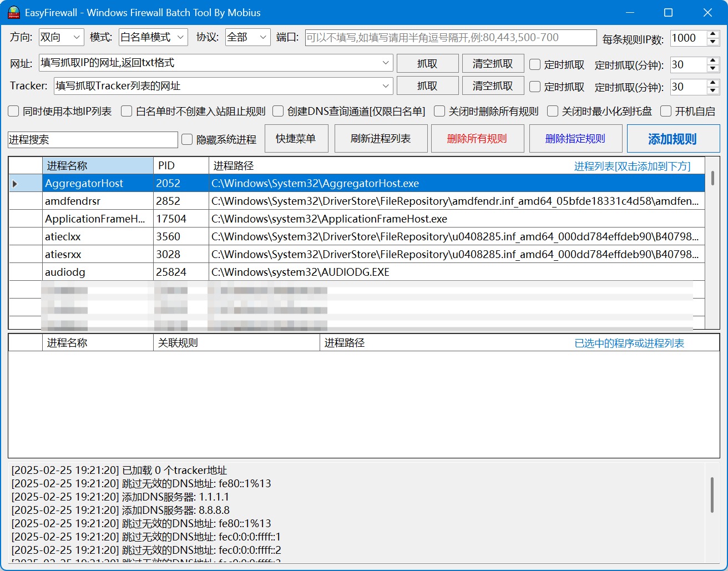Screen dimensions: 728x571
Task: Expand the 网址 URL combo box arrow
Action: click(x=386, y=63)
